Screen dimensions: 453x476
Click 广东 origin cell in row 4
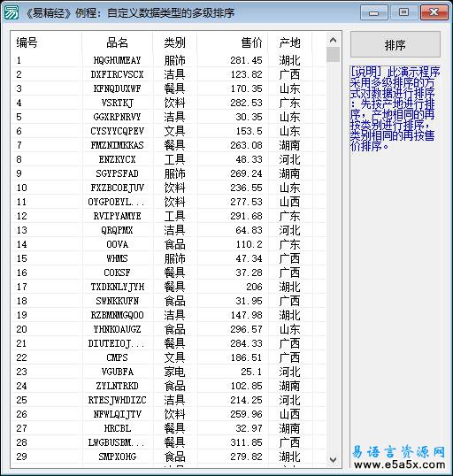tap(290, 103)
